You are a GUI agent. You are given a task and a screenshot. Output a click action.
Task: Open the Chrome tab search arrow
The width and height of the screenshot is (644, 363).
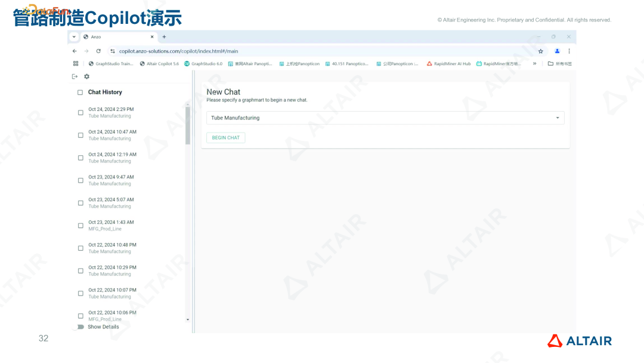[73, 36]
